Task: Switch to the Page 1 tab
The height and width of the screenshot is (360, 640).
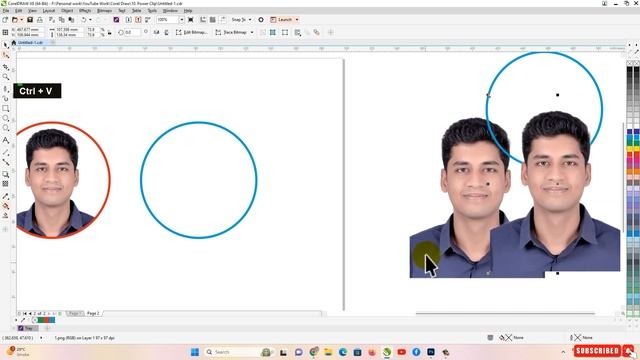Action: [74, 313]
